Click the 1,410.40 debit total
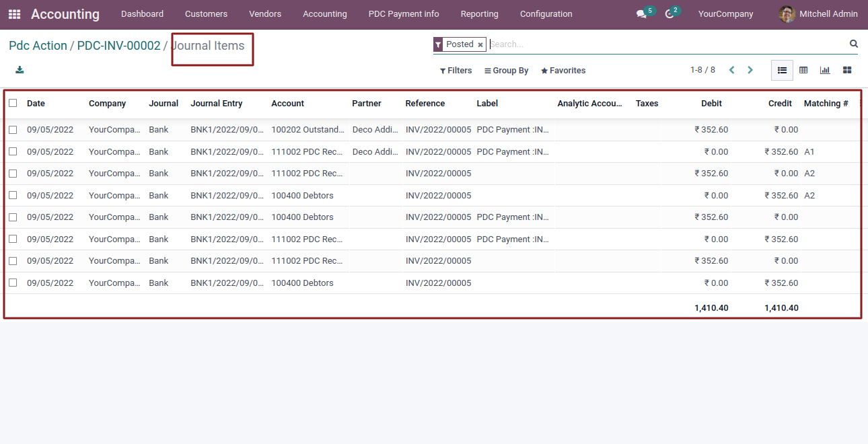Screen dimensions: 868x444 [711, 308]
